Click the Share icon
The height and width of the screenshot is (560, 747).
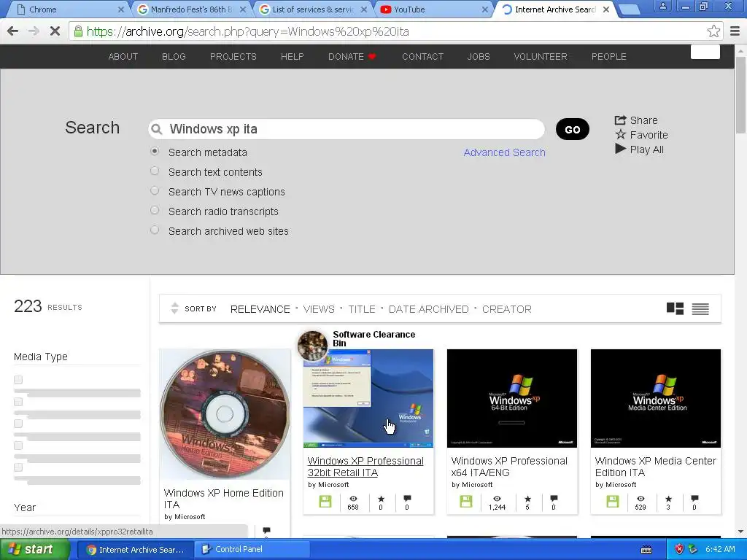point(620,120)
